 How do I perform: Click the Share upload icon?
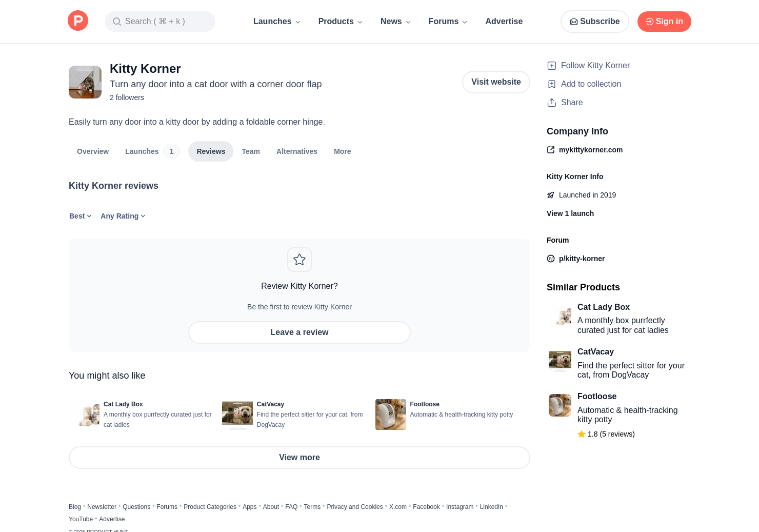(x=552, y=103)
